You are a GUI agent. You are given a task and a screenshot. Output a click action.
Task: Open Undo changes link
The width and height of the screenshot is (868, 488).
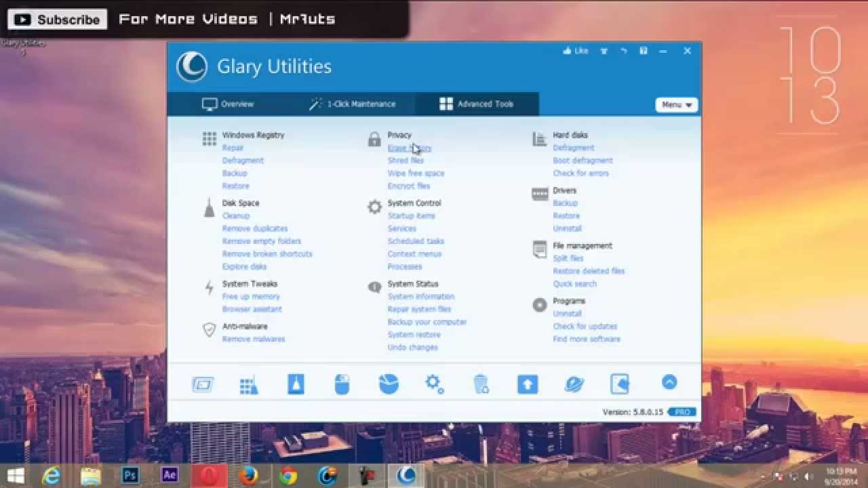(413, 348)
